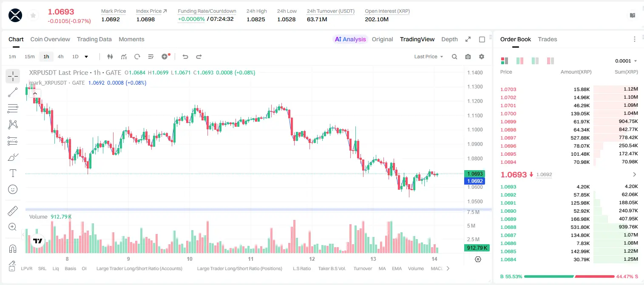Search symbols with the magnifier icon

[454, 57]
